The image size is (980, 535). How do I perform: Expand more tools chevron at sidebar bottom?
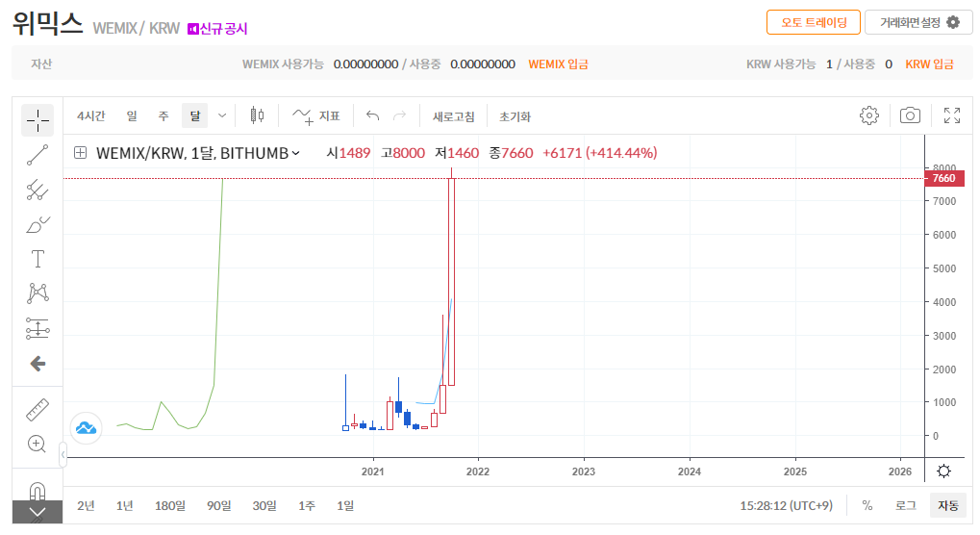coord(38,512)
